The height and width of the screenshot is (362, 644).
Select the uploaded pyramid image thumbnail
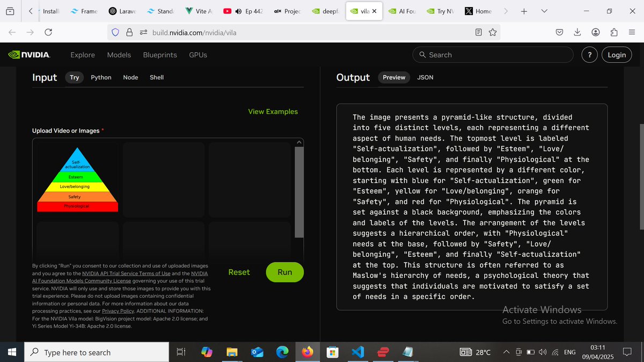77,180
